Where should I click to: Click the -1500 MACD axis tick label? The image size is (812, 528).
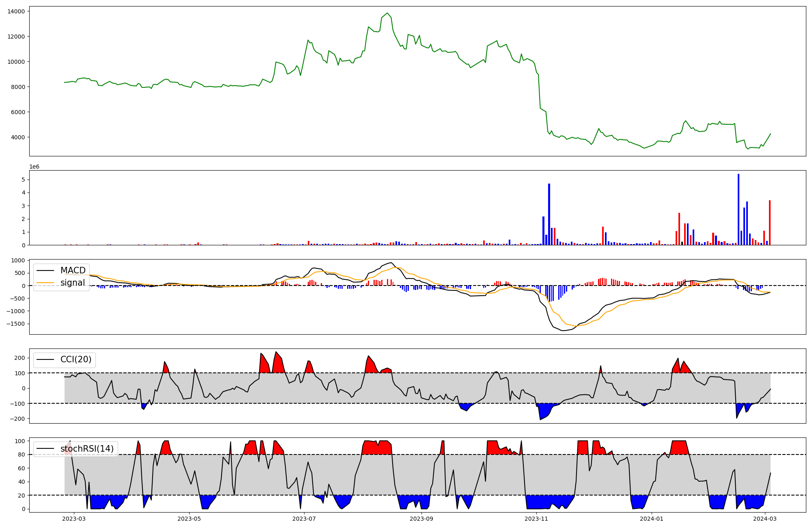point(15,324)
